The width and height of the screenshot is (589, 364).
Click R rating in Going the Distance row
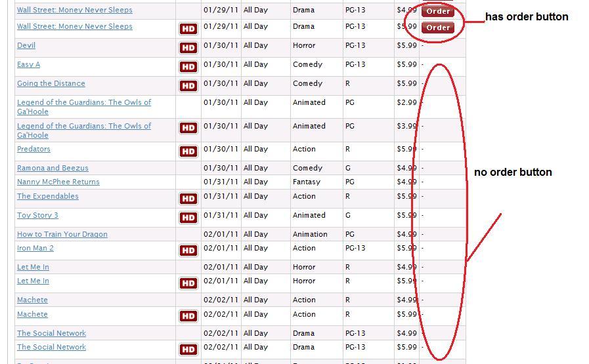(347, 84)
